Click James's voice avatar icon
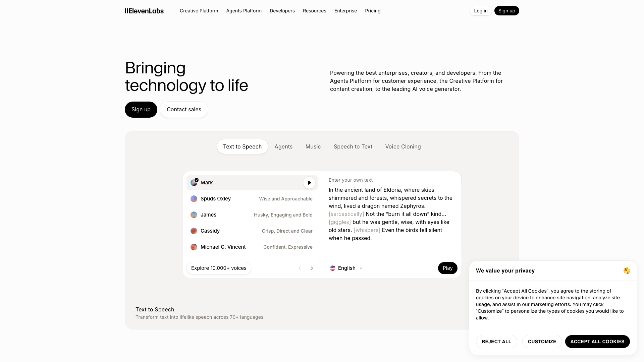This screenshot has height=362, width=644. point(194,215)
